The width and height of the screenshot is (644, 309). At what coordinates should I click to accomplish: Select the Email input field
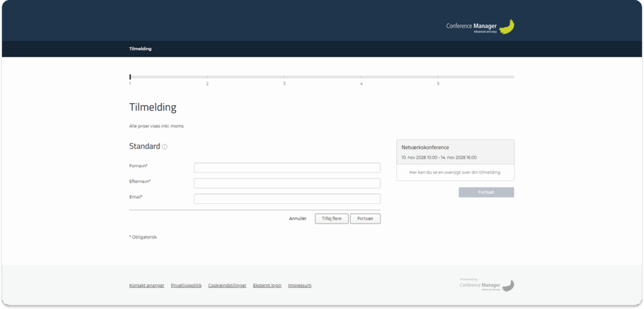click(x=287, y=199)
